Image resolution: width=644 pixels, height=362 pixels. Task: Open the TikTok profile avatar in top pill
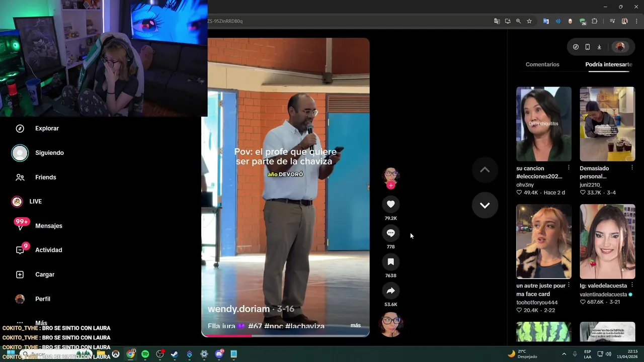click(620, 47)
